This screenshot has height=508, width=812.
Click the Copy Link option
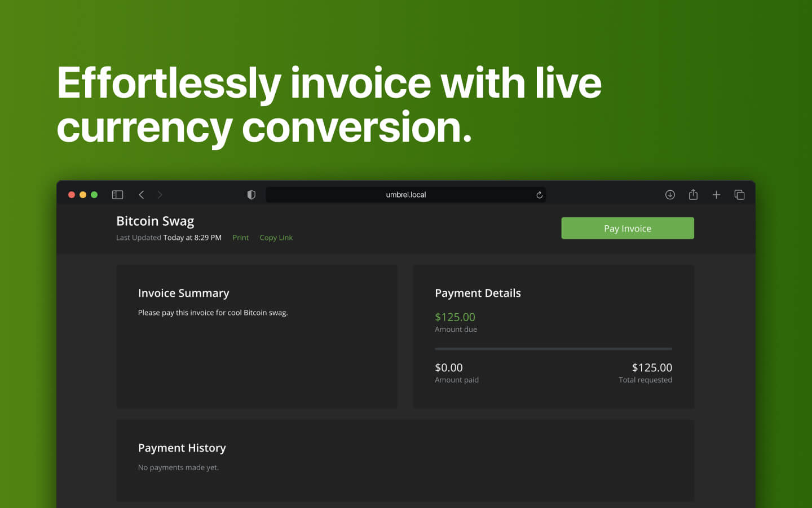tap(276, 237)
